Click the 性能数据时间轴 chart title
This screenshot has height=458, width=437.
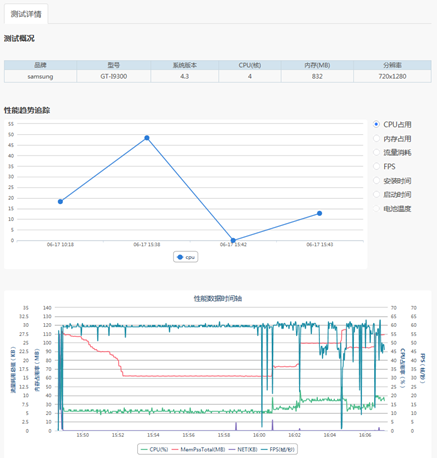218,298
